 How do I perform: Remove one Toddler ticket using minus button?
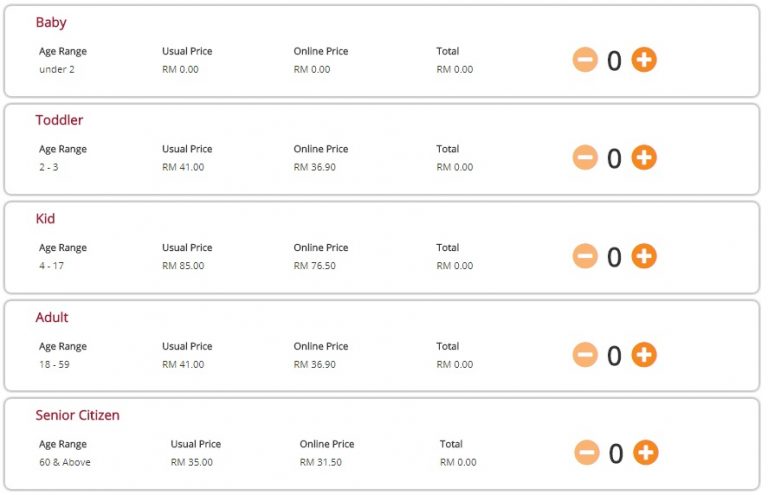coord(585,158)
